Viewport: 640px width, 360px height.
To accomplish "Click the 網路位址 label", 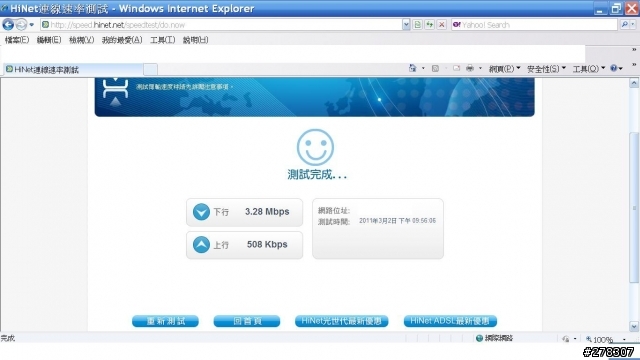I will click(333, 211).
